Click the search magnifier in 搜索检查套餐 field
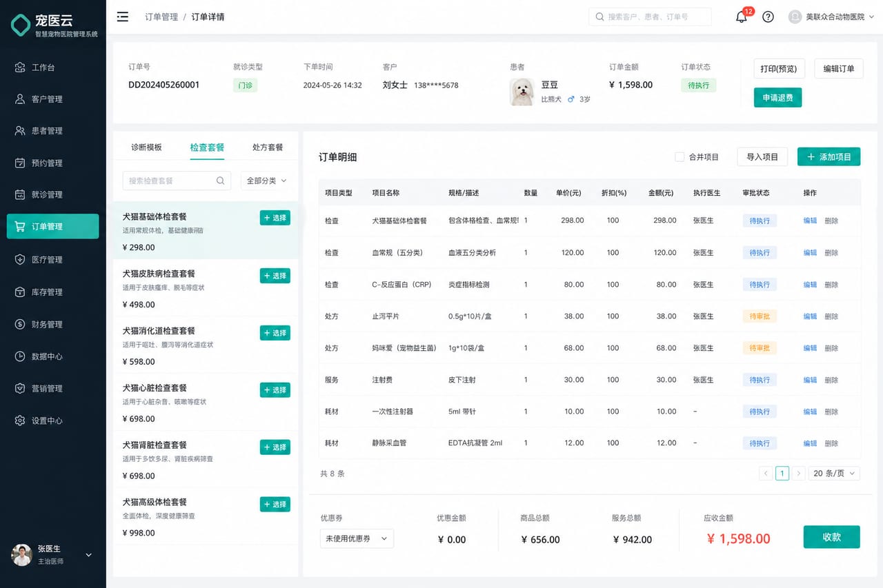Image resolution: width=883 pixels, height=588 pixels. coord(221,181)
